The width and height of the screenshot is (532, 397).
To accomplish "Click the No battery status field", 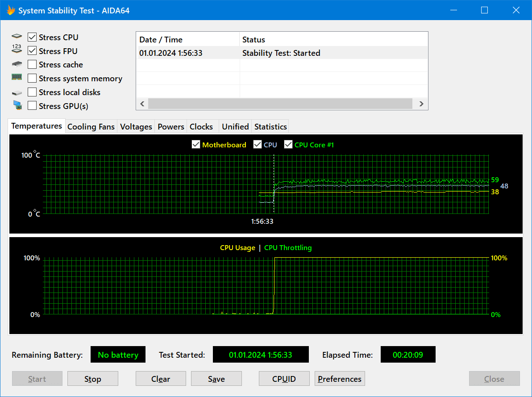I will pyautogui.click(x=118, y=355).
